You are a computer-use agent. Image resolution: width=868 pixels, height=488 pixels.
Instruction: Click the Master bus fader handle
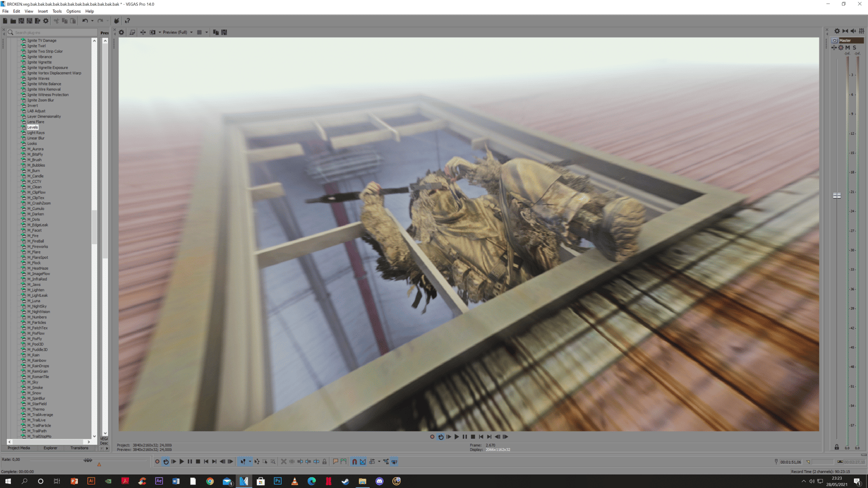click(837, 196)
